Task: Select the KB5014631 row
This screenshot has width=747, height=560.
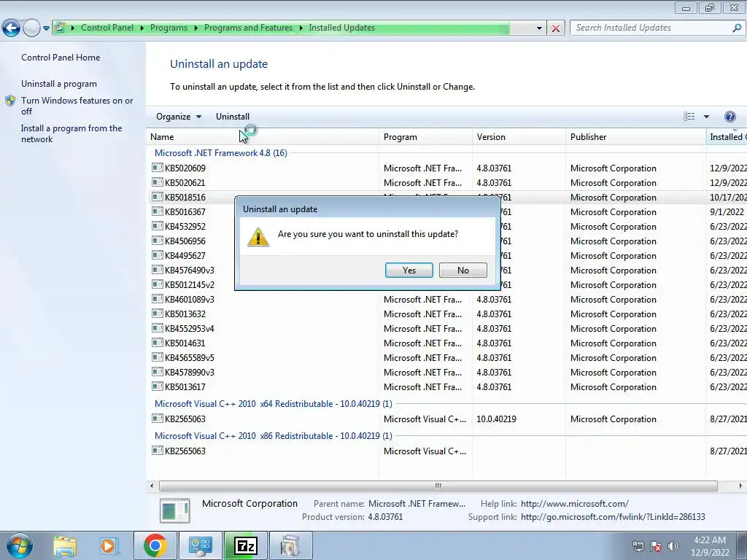Action: [446, 343]
